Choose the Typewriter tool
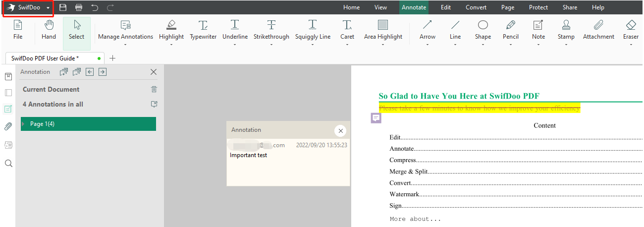 (x=203, y=30)
